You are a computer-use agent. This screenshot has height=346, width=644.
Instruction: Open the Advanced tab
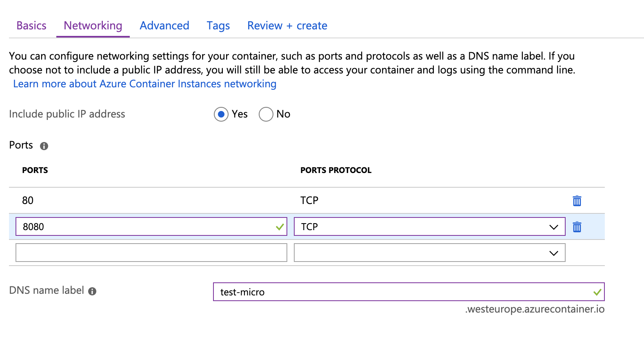[x=164, y=26]
